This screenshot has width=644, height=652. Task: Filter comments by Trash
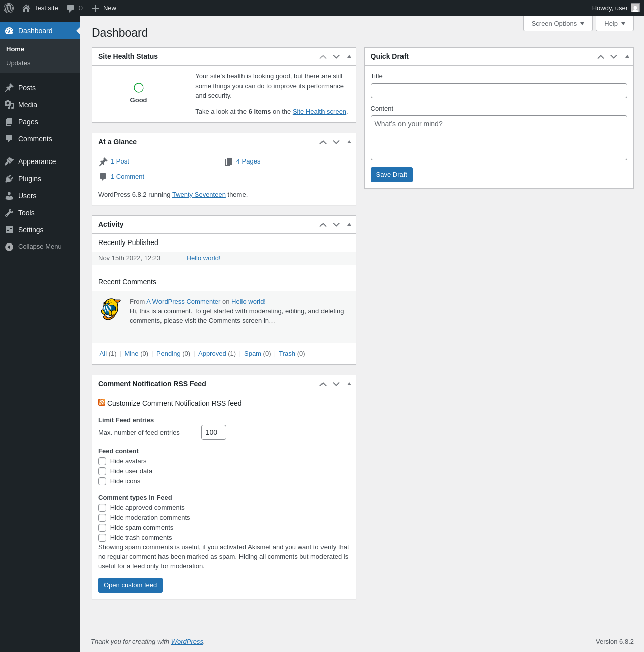coord(287,354)
